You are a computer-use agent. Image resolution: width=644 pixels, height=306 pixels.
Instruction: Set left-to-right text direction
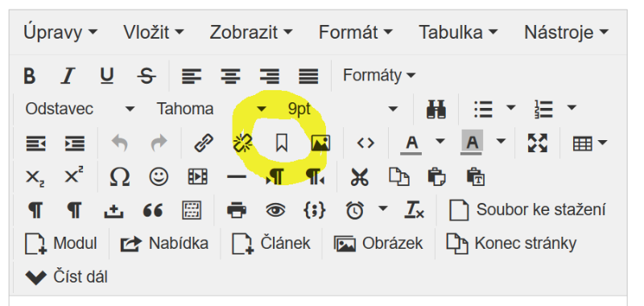pyautogui.click(x=275, y=177)
